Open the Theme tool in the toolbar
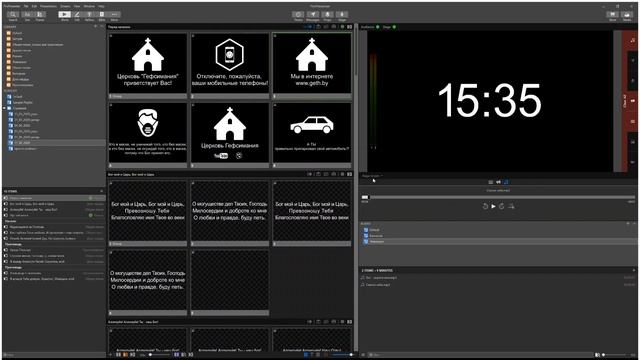Image resolution: width=640 pixels, height=360 pixels. [x=40, y=16]
